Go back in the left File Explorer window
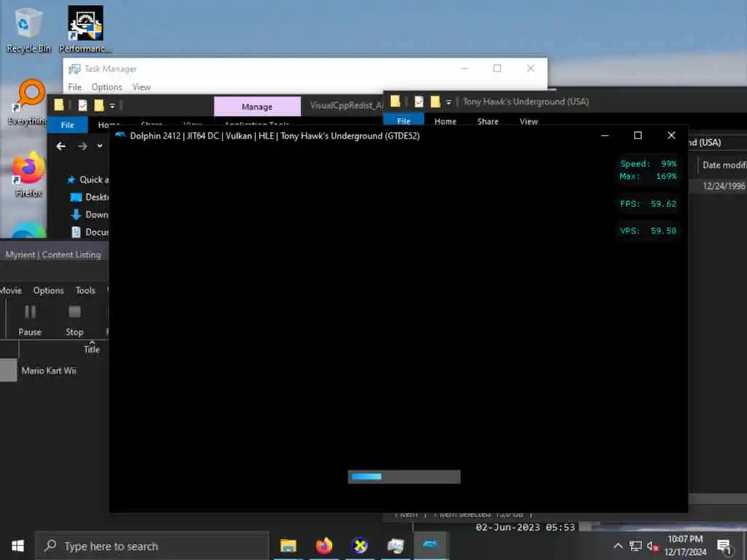Viewport: 747px width, 560px height. click(61, 146)
